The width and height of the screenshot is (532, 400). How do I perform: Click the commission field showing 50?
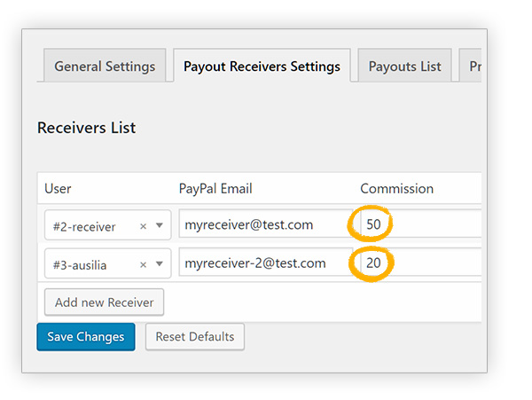(420, 224)
